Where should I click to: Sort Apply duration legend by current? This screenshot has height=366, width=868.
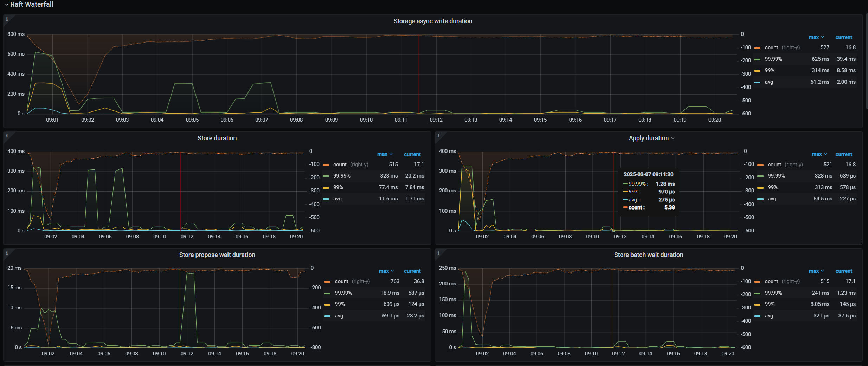tap(843, 154)
